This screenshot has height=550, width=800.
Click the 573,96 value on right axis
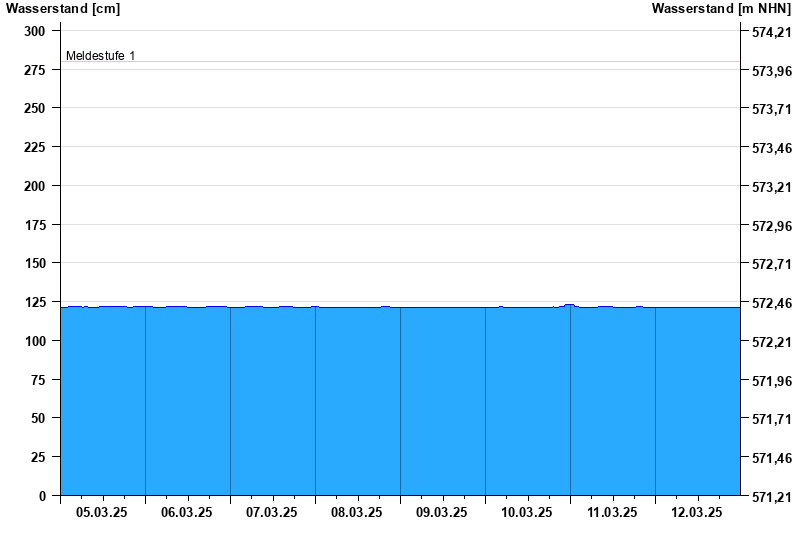tap(772, 71)
